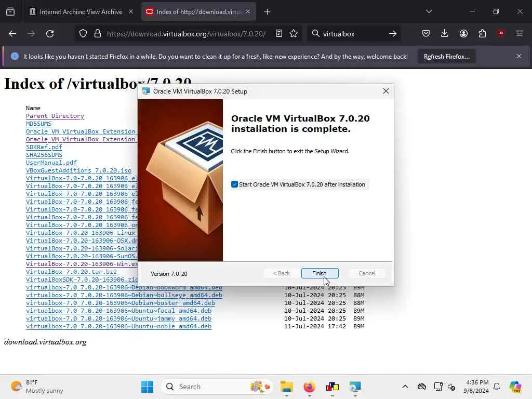Show hidden system tray icons chevron
Image resolution: width=532 pixels, height=399 pixels.
pyautogui.click(x=405, y=387)
